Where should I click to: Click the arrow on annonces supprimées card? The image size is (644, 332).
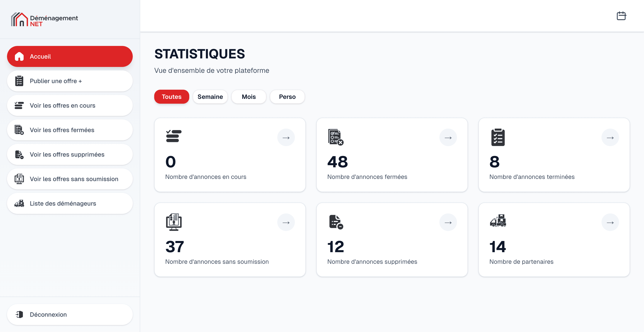pyautogui.click(x=448, y=222)
